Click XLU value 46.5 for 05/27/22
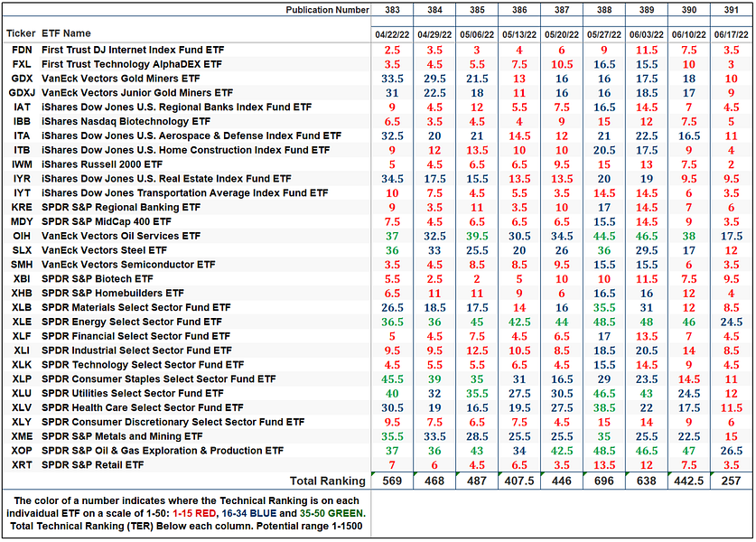Screen dimensions: 756x542 point(604,394)
